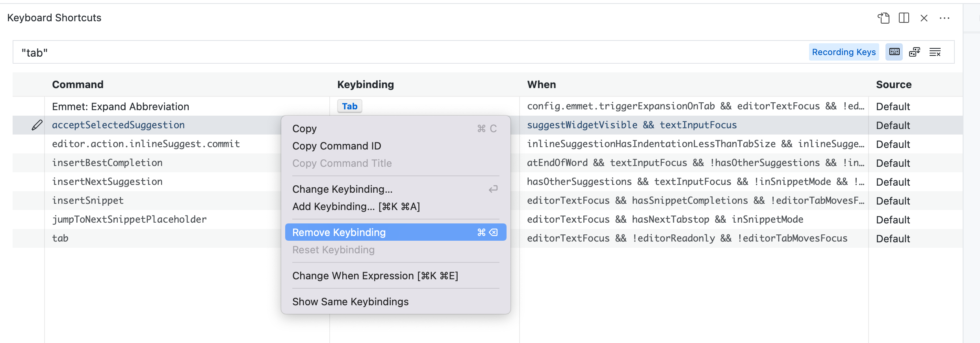
Task: Click Remove Keybinding in the menu
Action: 339,232
